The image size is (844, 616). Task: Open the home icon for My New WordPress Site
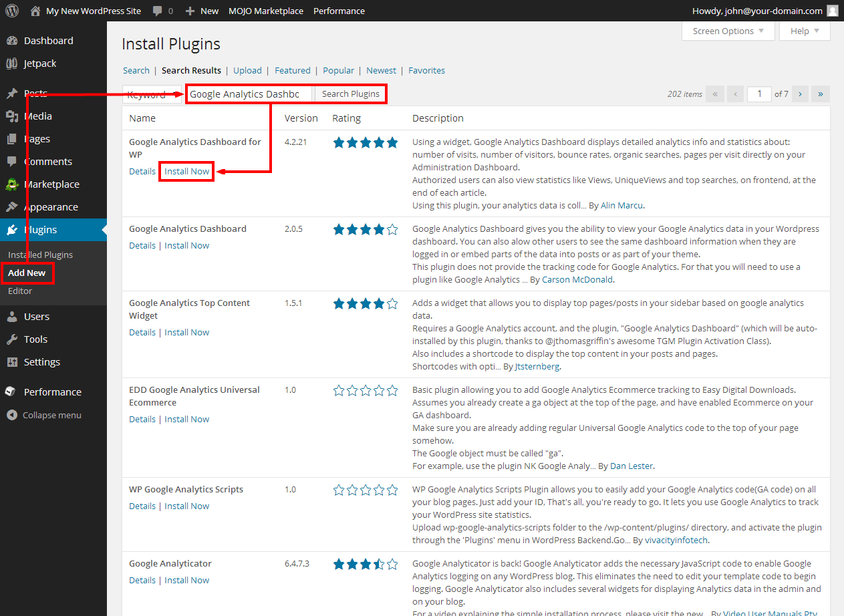point(35,11)
